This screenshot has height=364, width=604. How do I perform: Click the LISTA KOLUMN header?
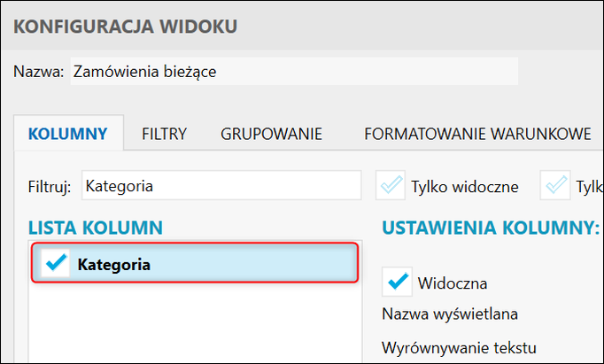[96, 228]
